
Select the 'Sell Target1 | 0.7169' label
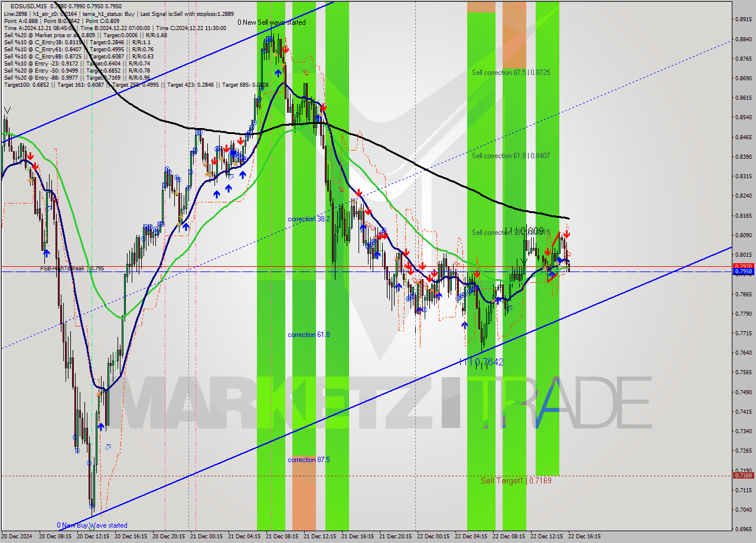pyautogui.click(x=516, y=480)
